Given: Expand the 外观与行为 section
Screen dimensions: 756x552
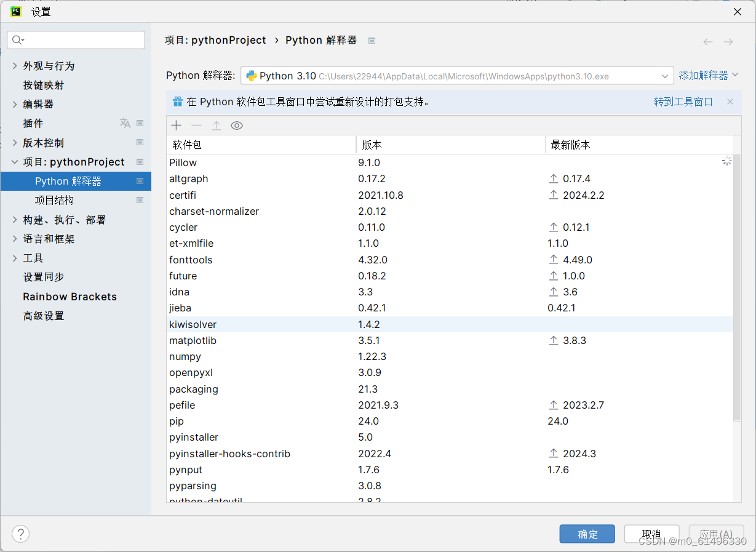Looking at the screenshot, I should tap(14, 66).
